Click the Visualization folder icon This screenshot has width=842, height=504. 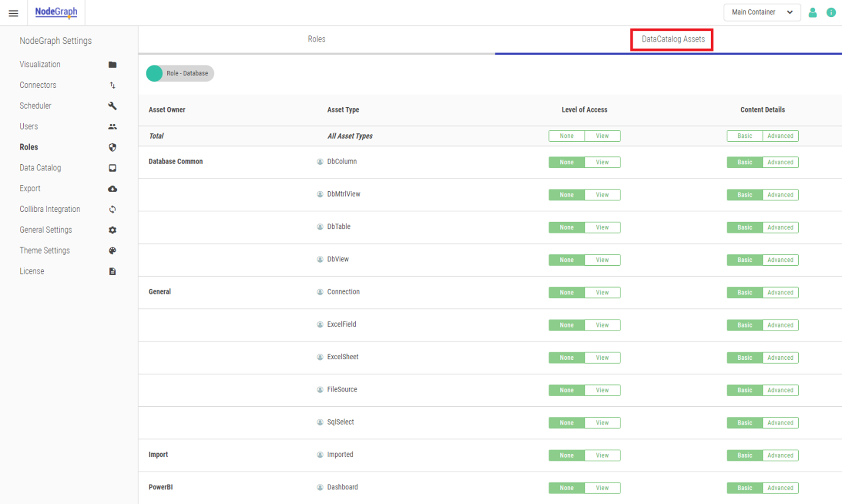[x=113, y=65]
